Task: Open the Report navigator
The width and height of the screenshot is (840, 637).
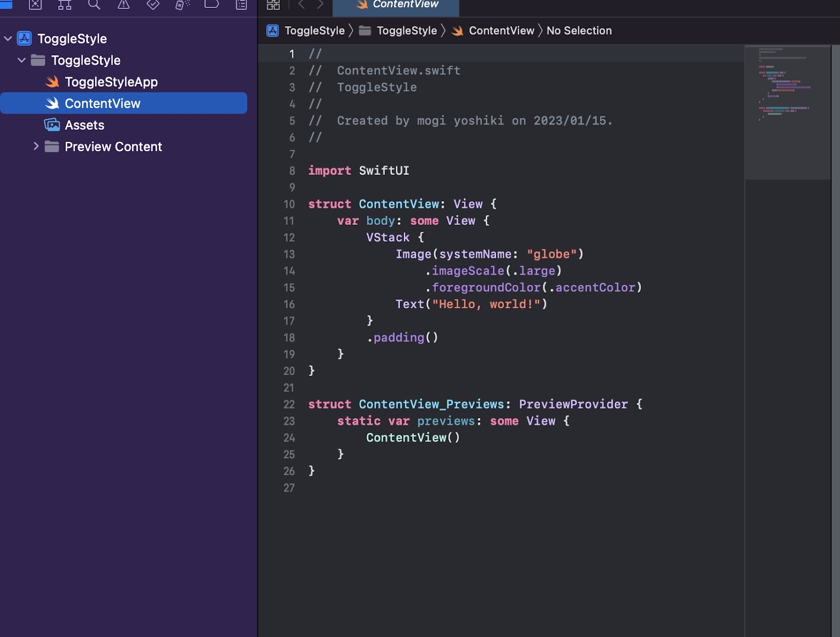Action: coord(241,5)
